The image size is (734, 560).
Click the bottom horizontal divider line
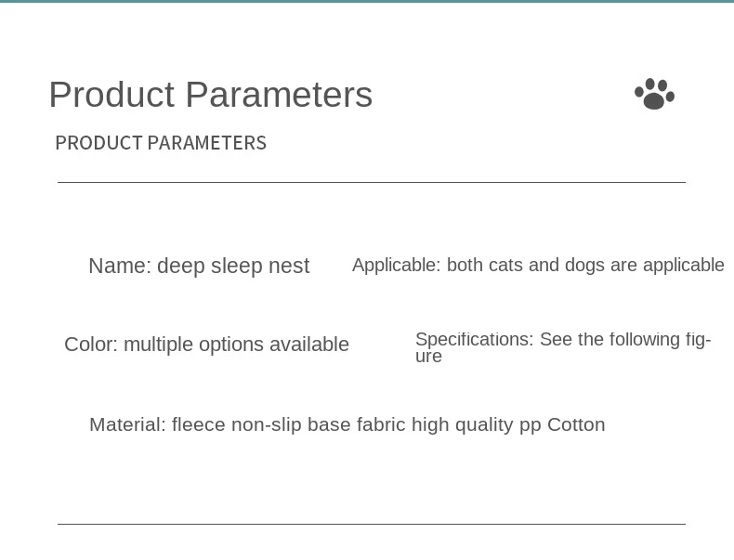(372, 524)
